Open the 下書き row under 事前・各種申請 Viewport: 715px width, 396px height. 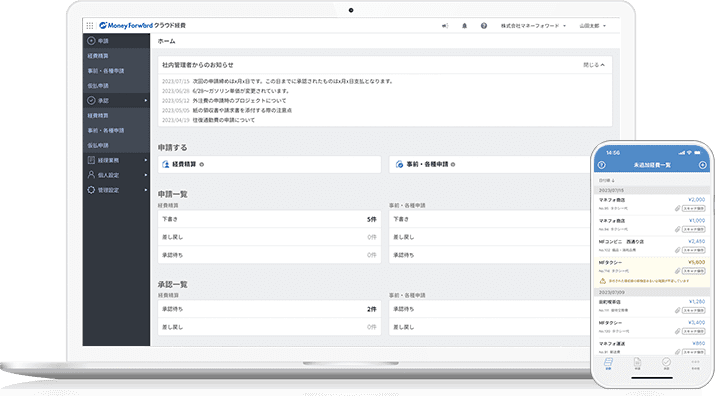pos(490,219)
